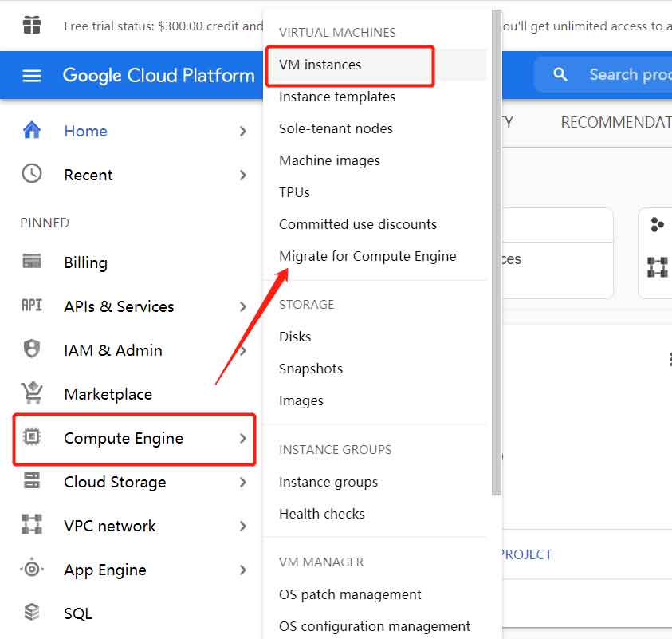Select Compute Engine in the sidebar
This screenshot has height=639, width=672.
[124, 438]
